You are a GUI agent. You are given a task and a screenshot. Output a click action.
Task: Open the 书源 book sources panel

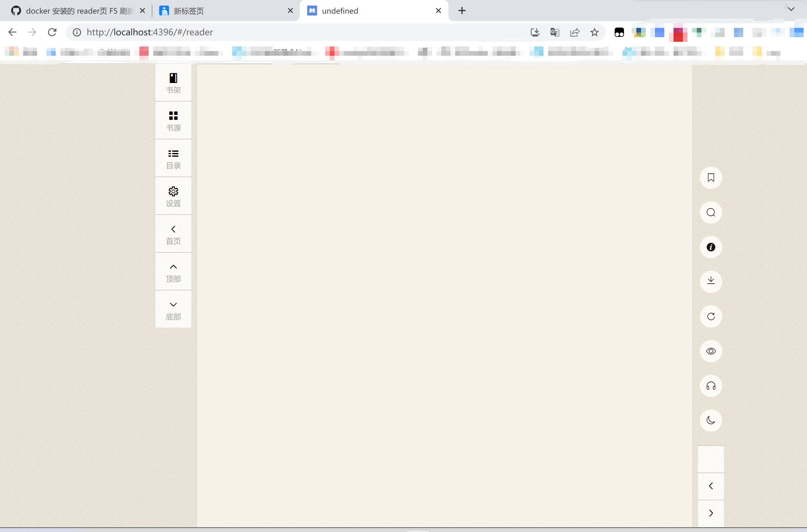click(x=173, y=120)
